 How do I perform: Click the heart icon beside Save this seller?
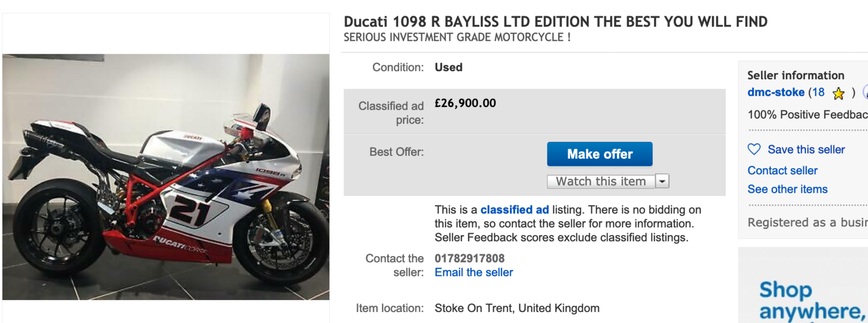(x=754, y=149)
